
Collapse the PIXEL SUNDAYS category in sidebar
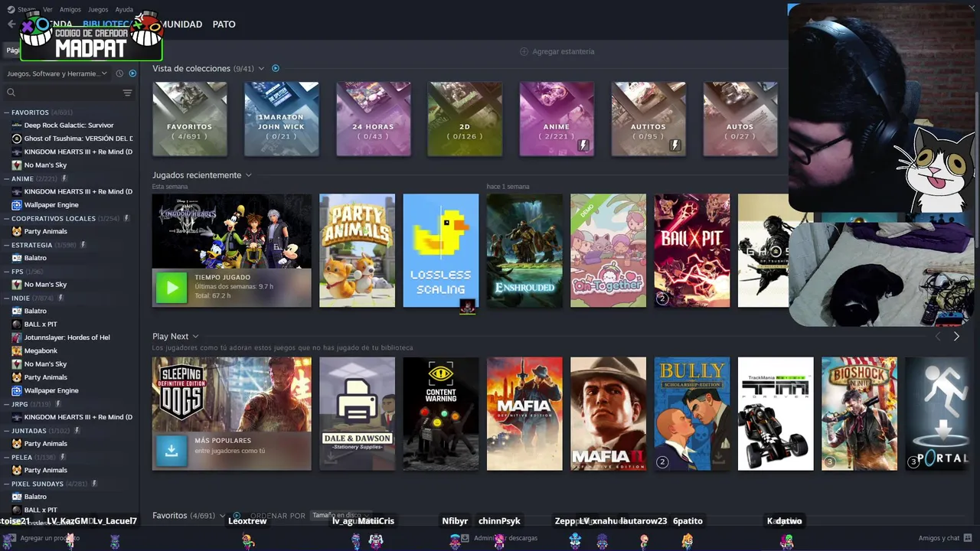pyautogui.click(x=6, y=484)
